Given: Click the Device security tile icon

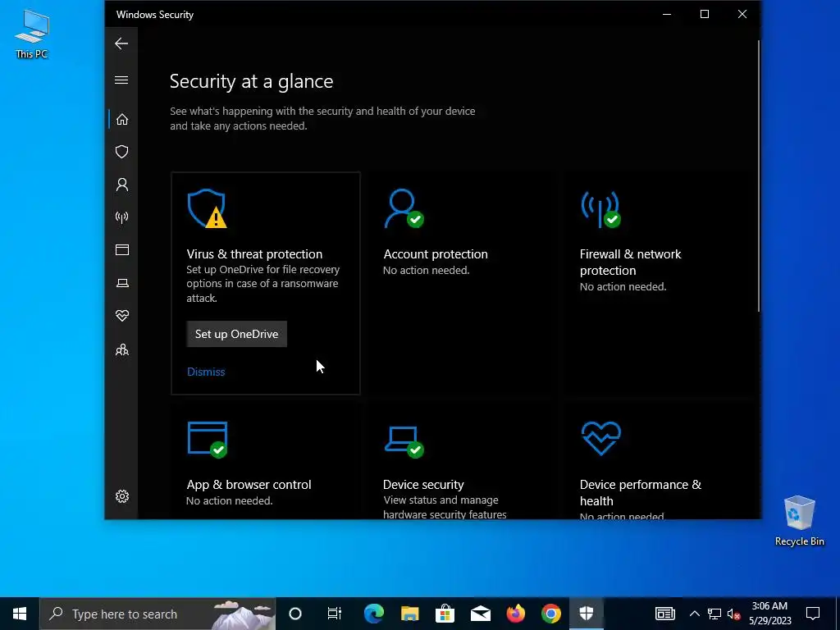Looking at the screenshot, I should pyautogui.click(x=404, y=442).
